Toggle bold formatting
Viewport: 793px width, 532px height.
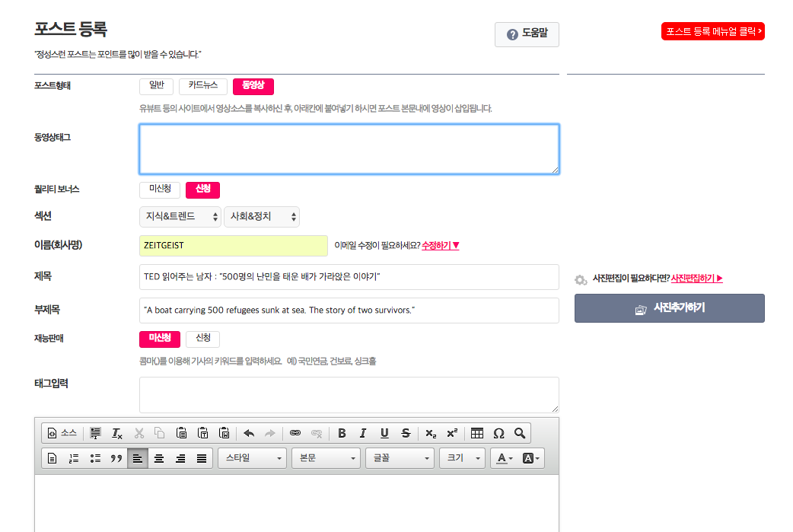pyautogui.click(x=342, y=433)
